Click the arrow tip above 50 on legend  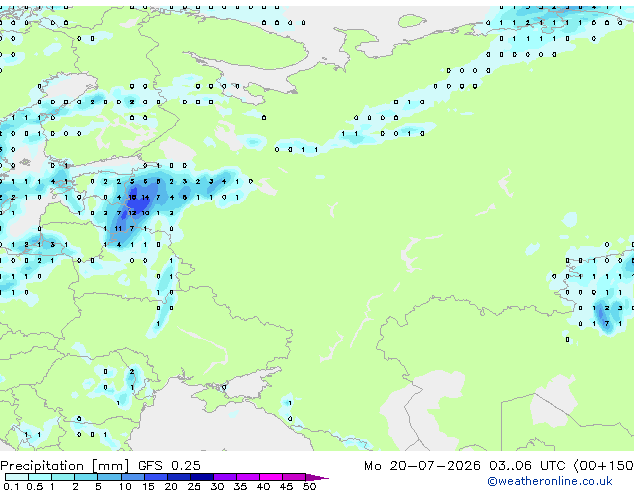317,477
